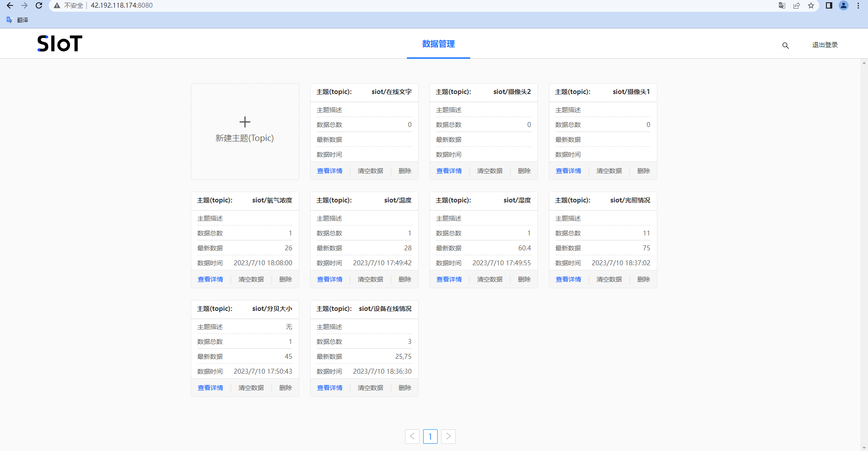Click timestamp 2023/7/10 18:08:00
The image size is (868, 451).
coord(263,263)
